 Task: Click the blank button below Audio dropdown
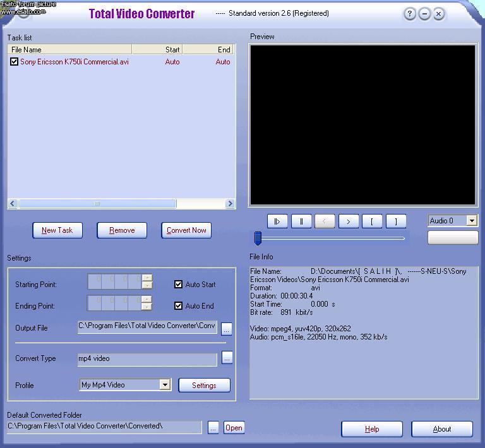point(453,238)
